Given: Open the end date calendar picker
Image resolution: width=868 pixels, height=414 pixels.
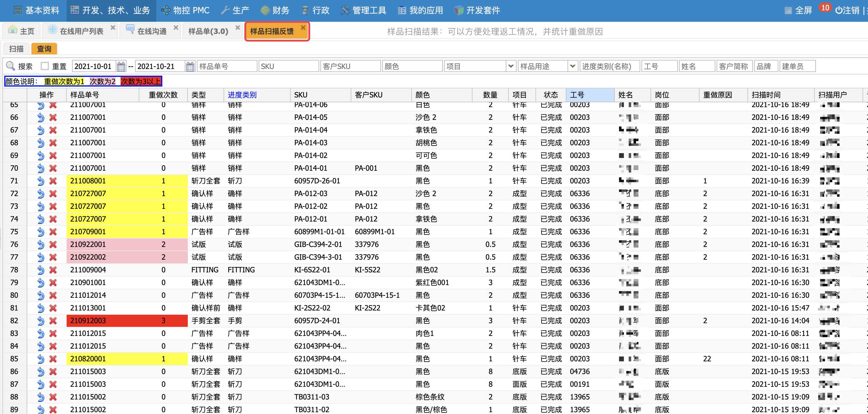Looking at the screenshot, I should [x=190, y=66].
